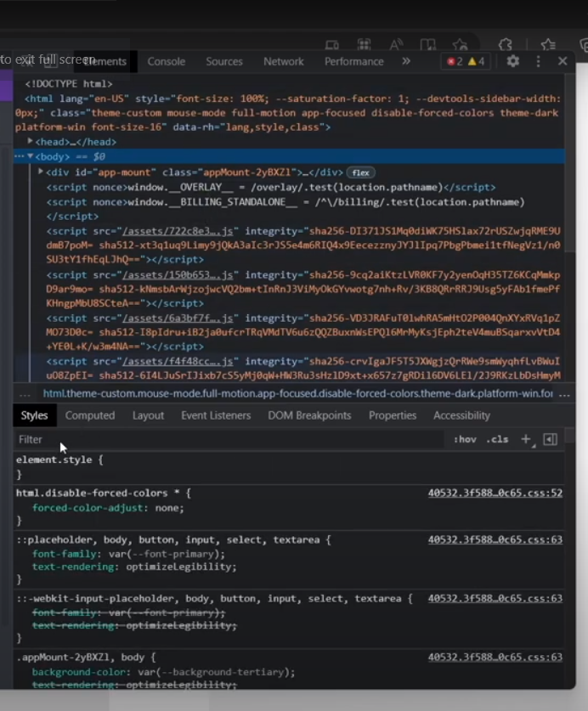The width and height of the screenshot is (588, 711).
Task: Click the new style rule plus icon
Action: click(x=525, y=439)
